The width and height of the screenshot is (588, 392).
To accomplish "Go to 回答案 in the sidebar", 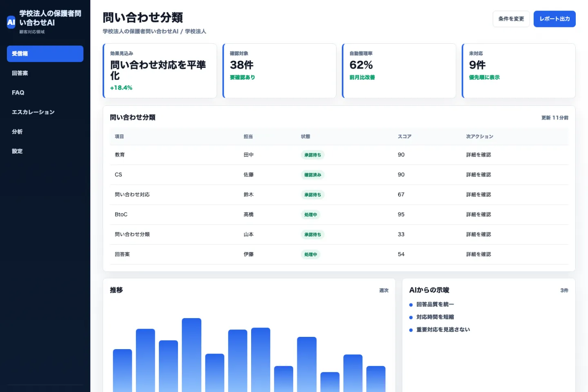I will tap(45, 73).
